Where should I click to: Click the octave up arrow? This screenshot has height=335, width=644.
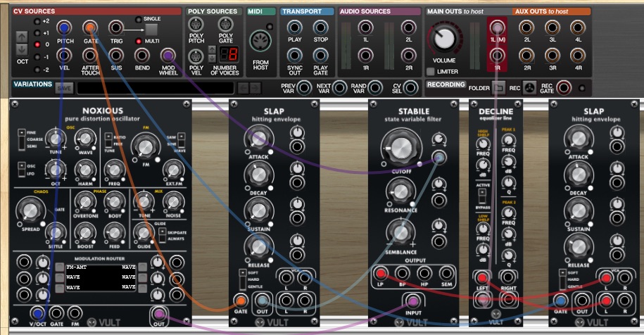[22, 37]
